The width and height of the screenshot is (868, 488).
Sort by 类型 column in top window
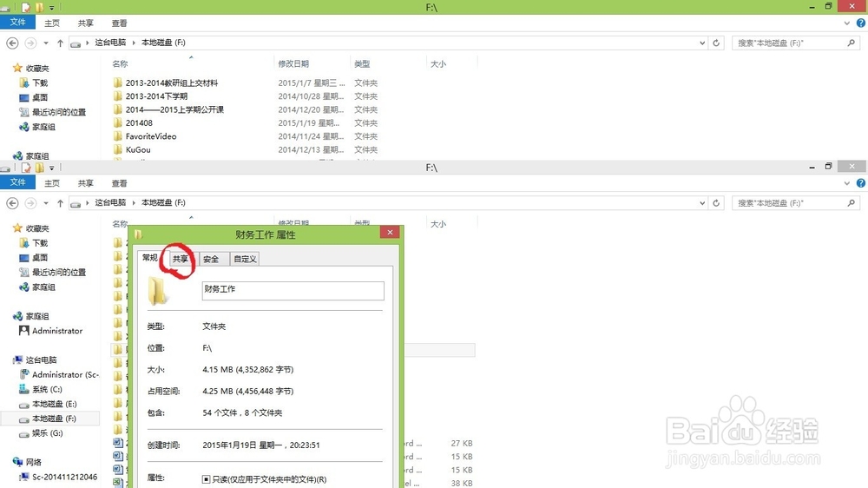[362, 63]
